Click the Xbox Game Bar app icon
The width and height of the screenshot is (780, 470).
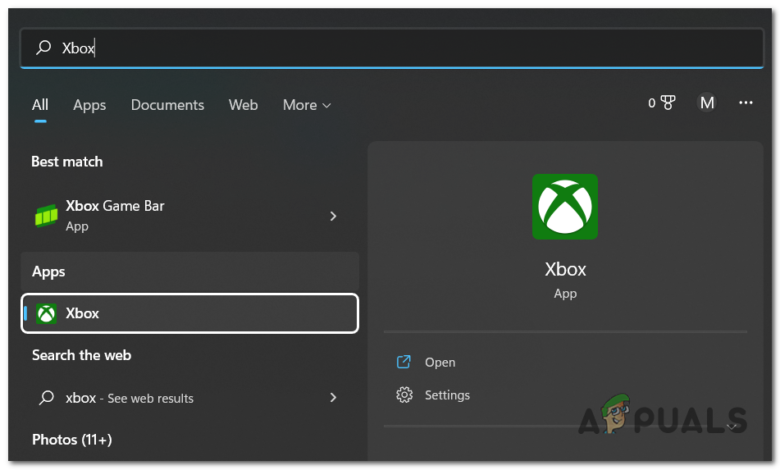pyautogui.click(x=46, y=216)
